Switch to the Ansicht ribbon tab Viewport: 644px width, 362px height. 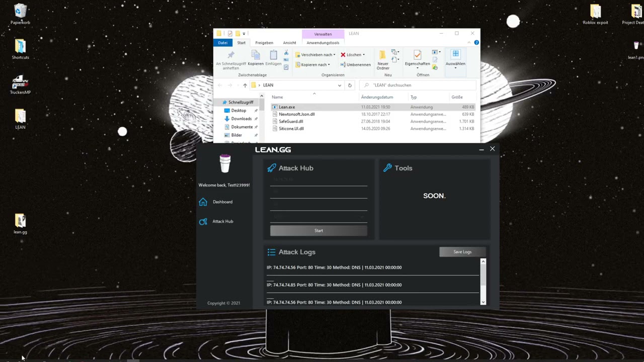pos(290,43)
